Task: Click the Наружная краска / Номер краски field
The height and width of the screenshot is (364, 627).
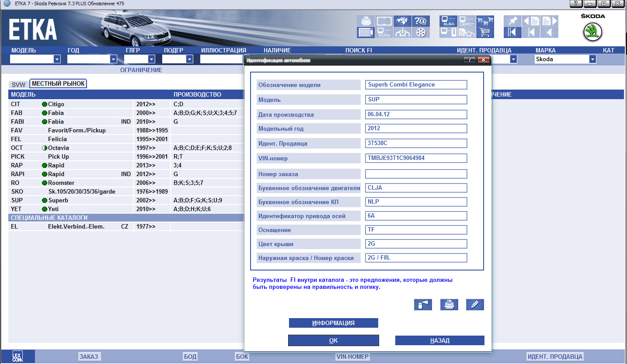Action: pyautogui.click(x=416, y=258)
